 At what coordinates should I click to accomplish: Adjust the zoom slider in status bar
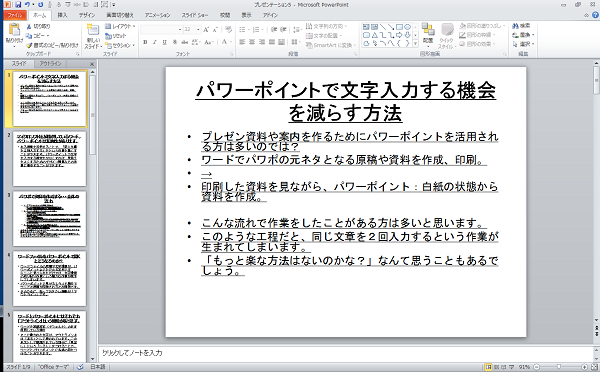(559, 367)
